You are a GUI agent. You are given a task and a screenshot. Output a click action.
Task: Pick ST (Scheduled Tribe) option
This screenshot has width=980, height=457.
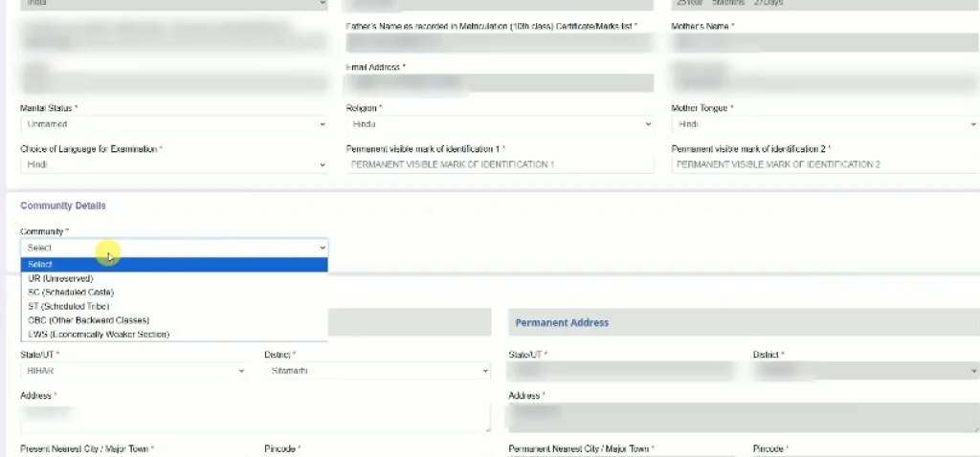coord(174,307)
